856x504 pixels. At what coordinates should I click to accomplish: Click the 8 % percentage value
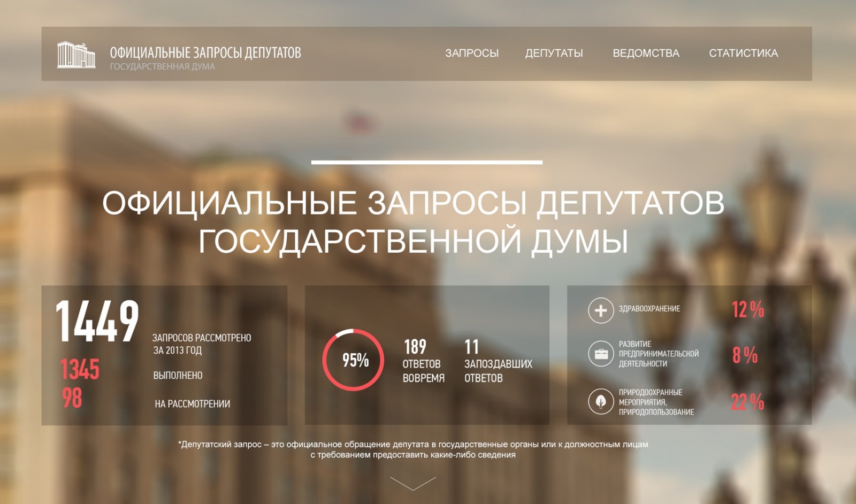(745, 355)
